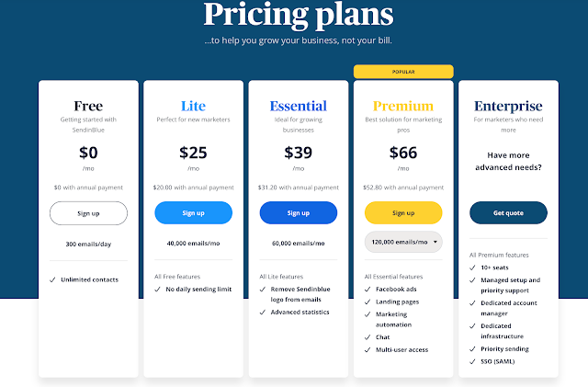588x387 pixels.
Task: Sign up for the Free plan
Action: [x=88, y=213]
